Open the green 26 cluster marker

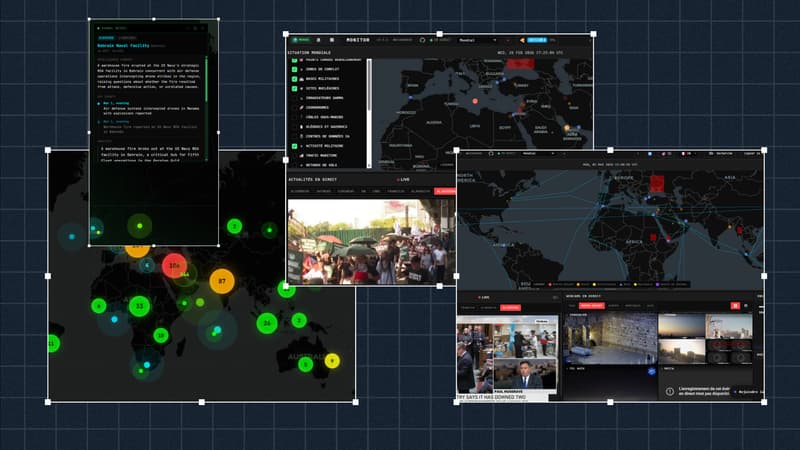[267, 323]
